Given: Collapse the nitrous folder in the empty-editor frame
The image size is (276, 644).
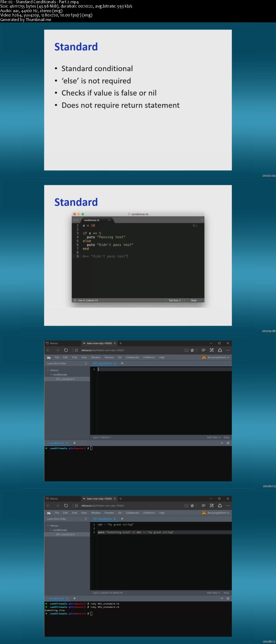Looking at the screenshot, I should coord(48,370).
